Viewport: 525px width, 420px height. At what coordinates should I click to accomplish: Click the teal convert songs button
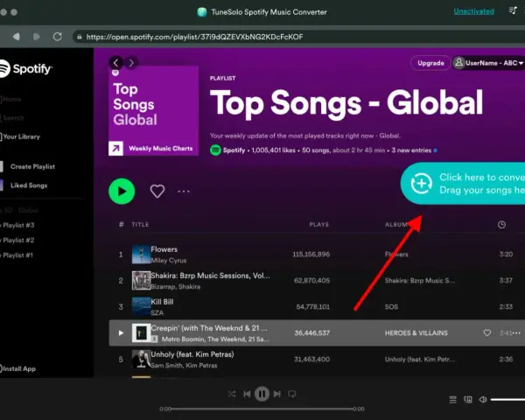coord(463,184)
